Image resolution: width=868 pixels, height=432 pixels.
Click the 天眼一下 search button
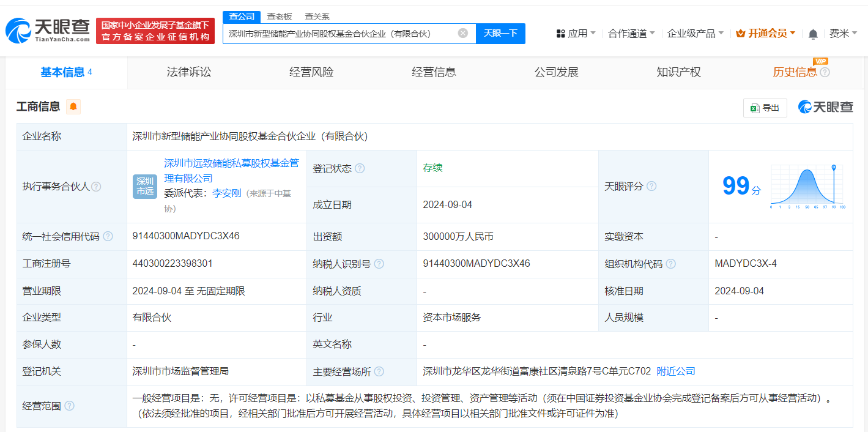[502, 33]
